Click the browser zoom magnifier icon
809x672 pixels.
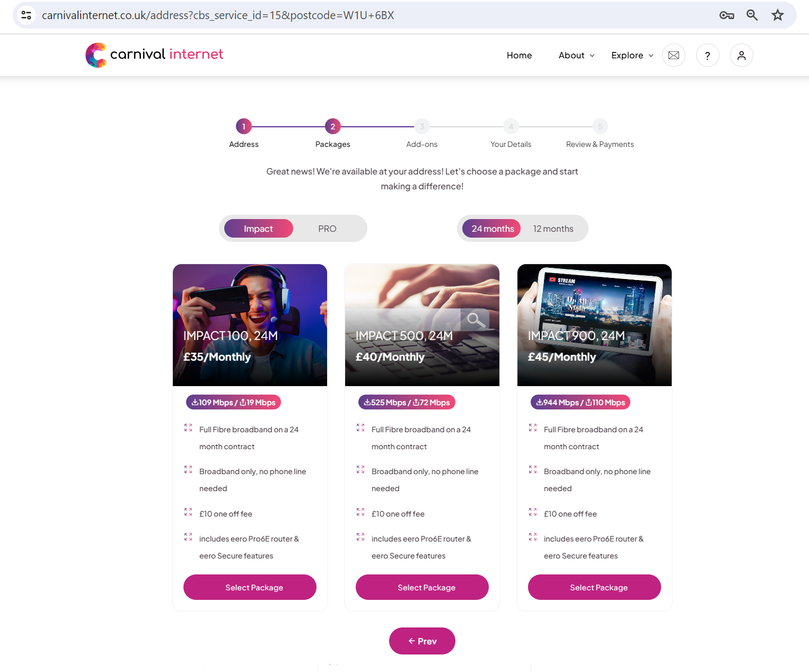tap(752, 15)
